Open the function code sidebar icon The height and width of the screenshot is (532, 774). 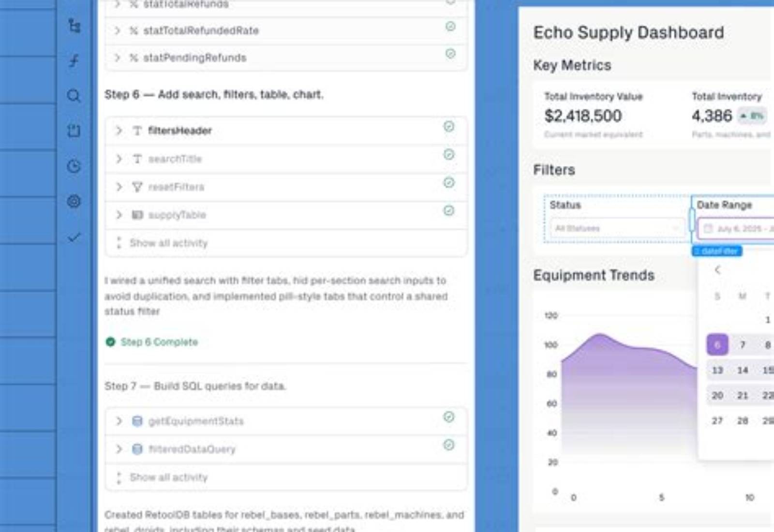(x=74, y=60)
